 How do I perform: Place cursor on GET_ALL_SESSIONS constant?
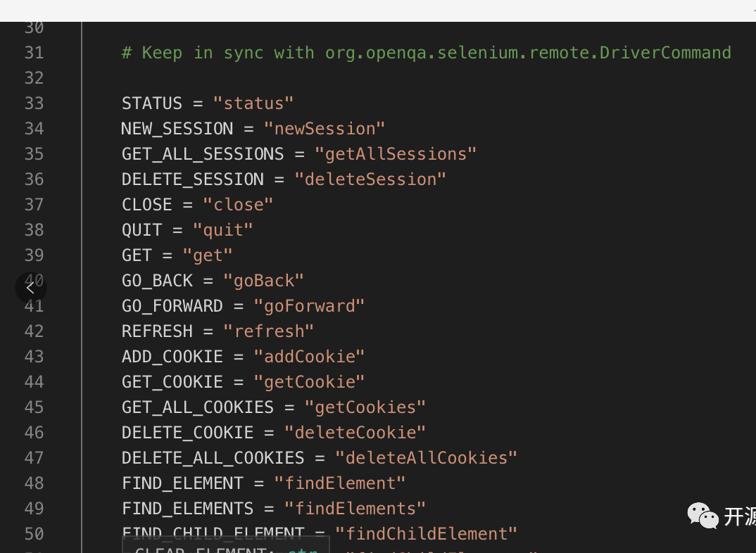(x=203, y=154)
